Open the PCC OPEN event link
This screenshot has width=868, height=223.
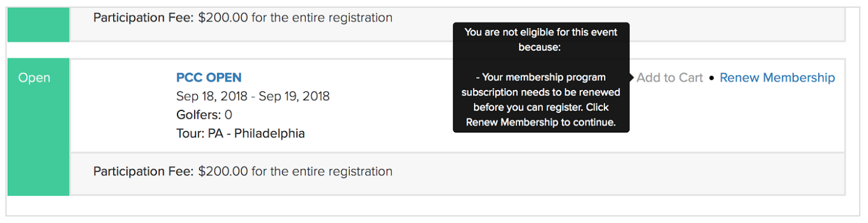click(208, 78)
